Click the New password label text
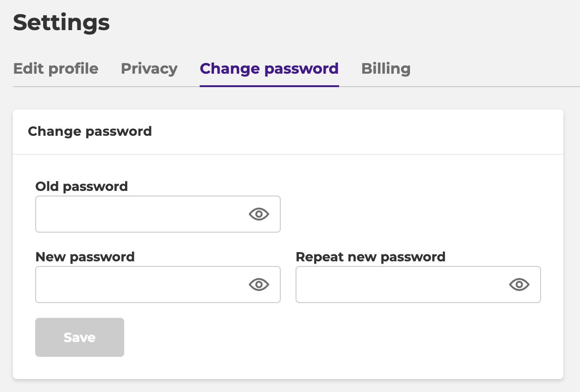Image resolution: width=580 pixels, height=392 pixels. 85,257
